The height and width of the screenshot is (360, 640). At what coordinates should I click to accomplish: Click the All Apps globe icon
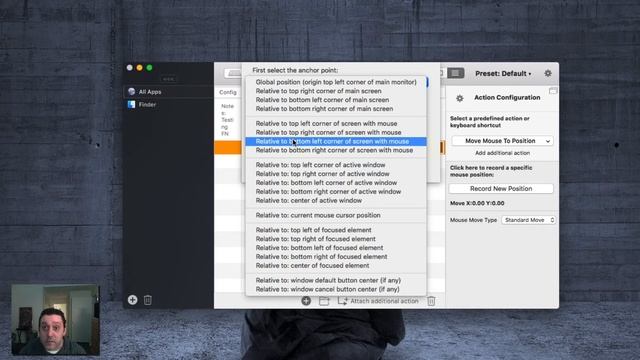point(131,92)
